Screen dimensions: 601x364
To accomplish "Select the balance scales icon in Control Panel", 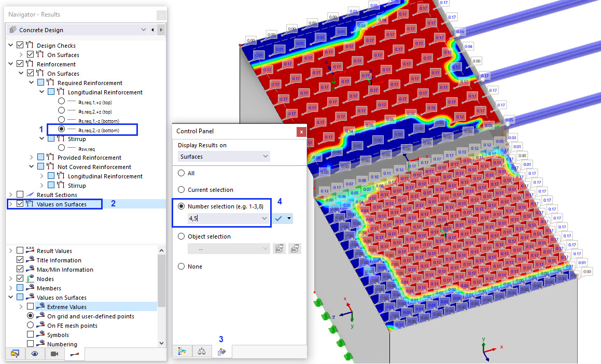I will pyautogui.click(x=201, y=352).
